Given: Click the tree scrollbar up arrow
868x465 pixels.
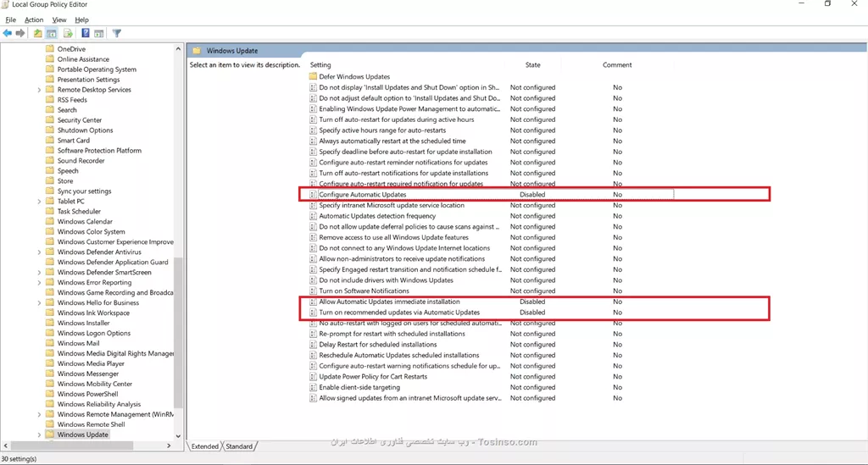Looking at the screenshot, I should pos(178,48).
